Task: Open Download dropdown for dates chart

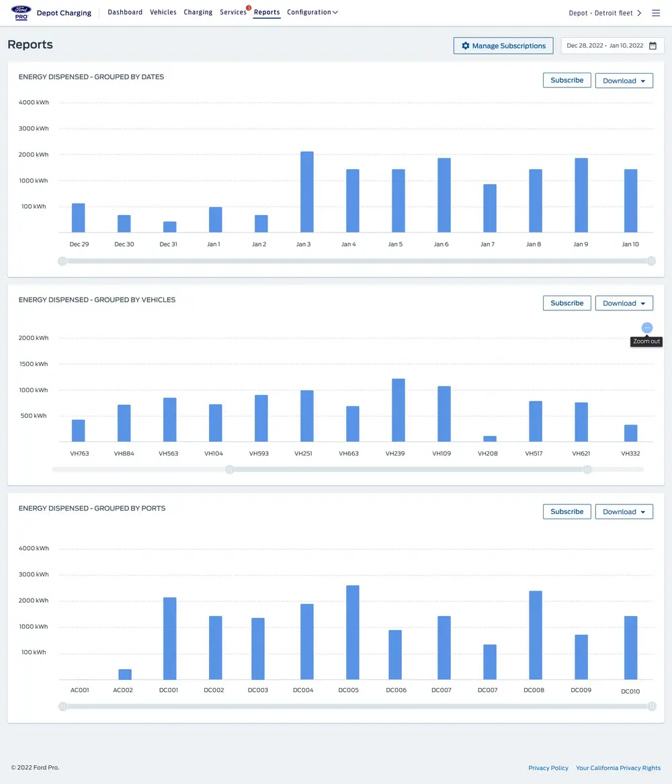Action: (x=624, y=81)
